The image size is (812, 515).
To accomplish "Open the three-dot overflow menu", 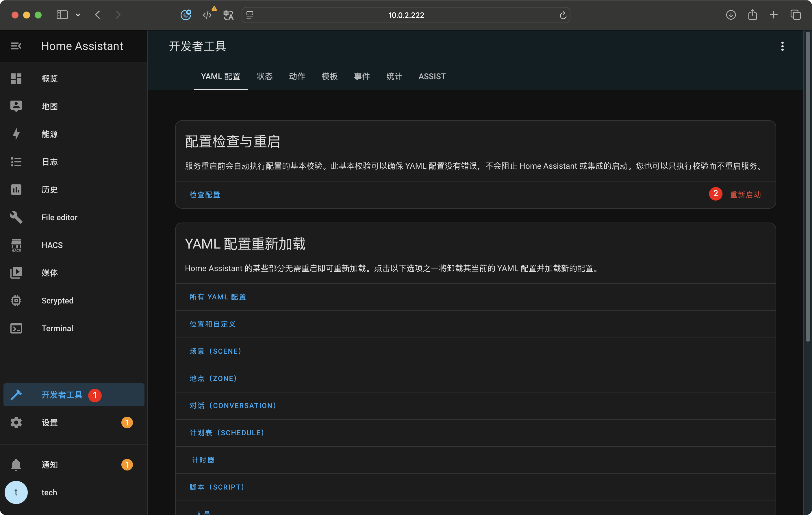I will tap(782, 46).
